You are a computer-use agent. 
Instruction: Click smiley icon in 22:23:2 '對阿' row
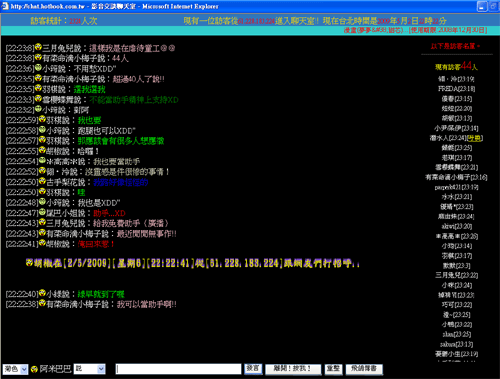(x=38, y=109)
